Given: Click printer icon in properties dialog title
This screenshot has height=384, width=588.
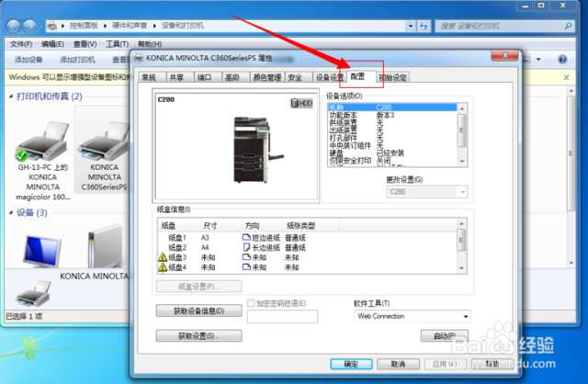Looking at the screenshot, I should [x=139, y=58].
